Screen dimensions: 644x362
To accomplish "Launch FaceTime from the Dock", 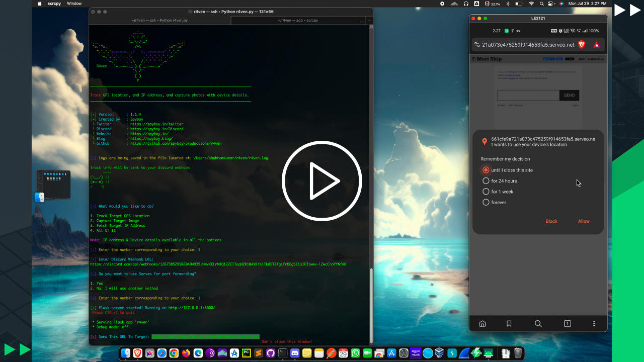I will [x=367, y=353].
